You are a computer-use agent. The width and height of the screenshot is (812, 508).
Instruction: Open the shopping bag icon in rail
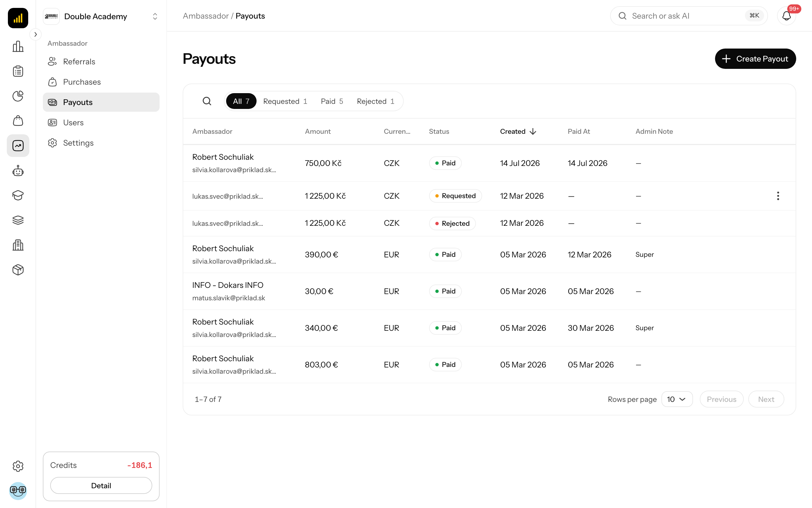(x=18, y=121)
